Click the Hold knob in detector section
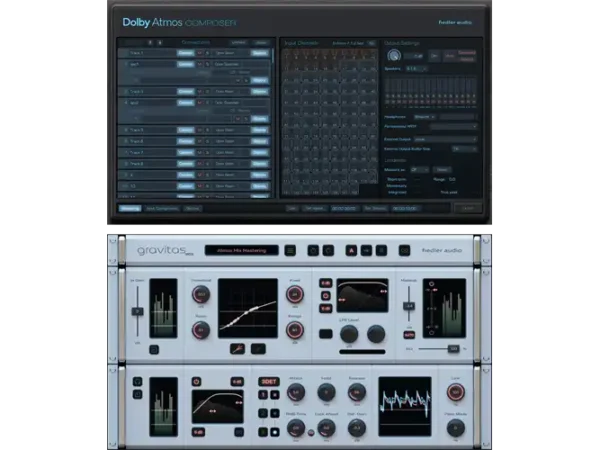The image size is (600, 450). (326, 392)
